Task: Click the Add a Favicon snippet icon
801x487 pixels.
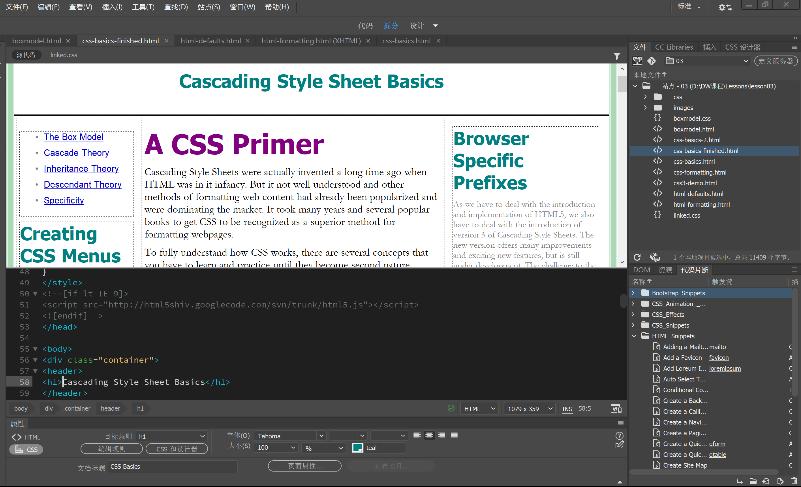Action: [x=657, y=358]
